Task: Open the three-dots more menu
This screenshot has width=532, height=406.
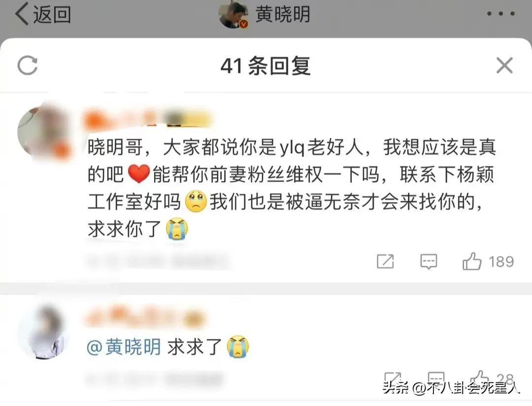Action: [x=501, y=14]
